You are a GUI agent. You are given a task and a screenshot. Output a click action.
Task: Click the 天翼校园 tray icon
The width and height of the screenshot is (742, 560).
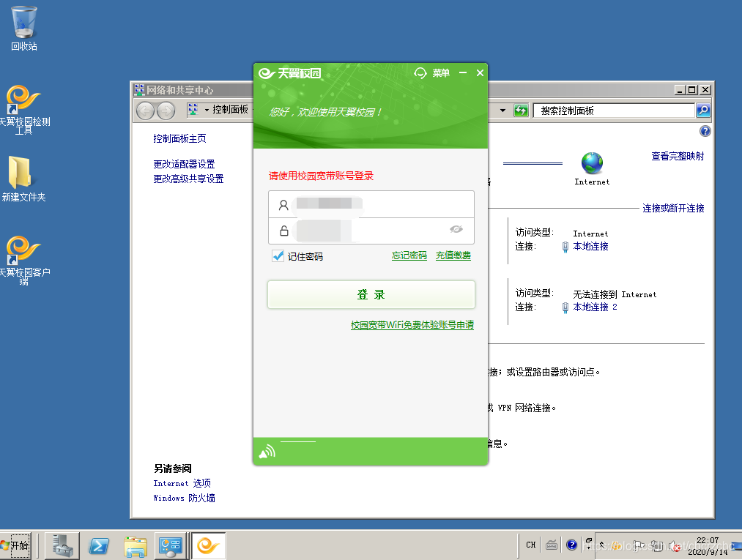[x=617, y=546]
